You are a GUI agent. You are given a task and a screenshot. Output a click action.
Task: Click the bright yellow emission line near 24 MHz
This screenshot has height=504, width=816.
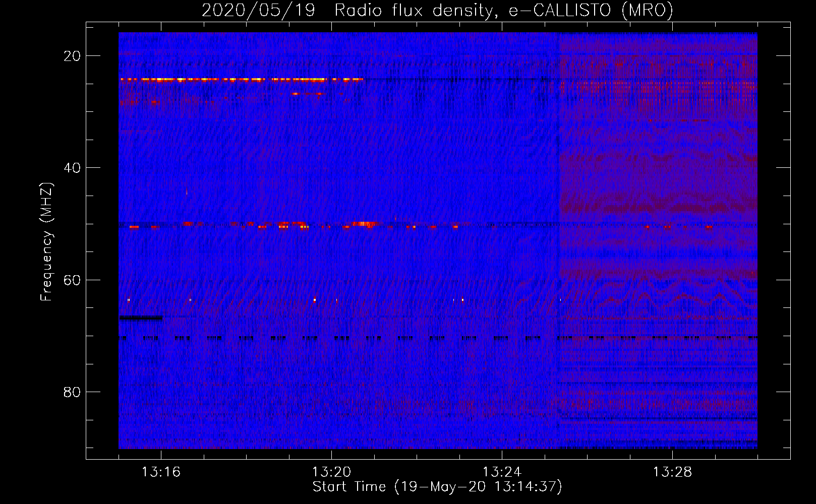242,79
